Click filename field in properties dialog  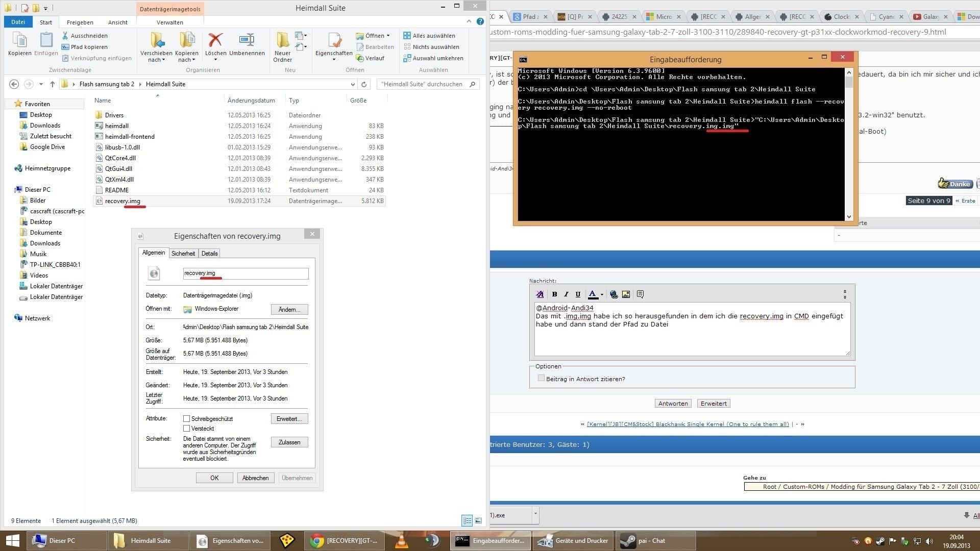tap(246, 273)
